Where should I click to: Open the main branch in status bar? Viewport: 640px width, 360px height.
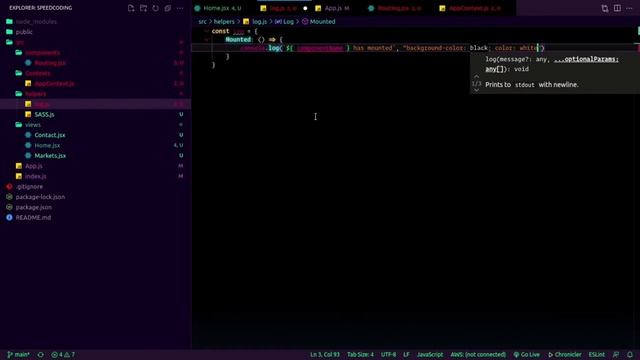[18, 355]
